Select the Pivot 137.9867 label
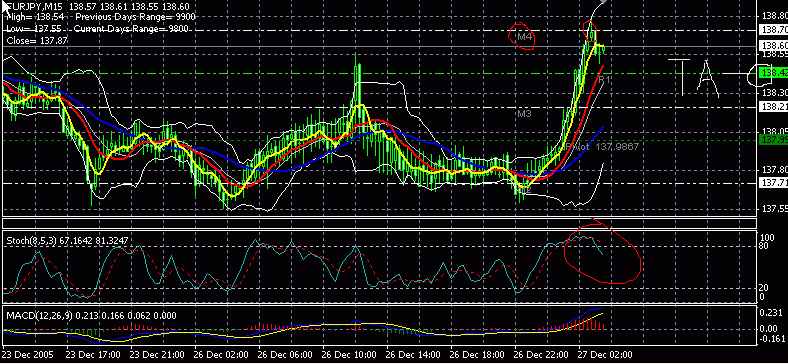The width and height of the screenshot is (788, 364). pos(602,146)
